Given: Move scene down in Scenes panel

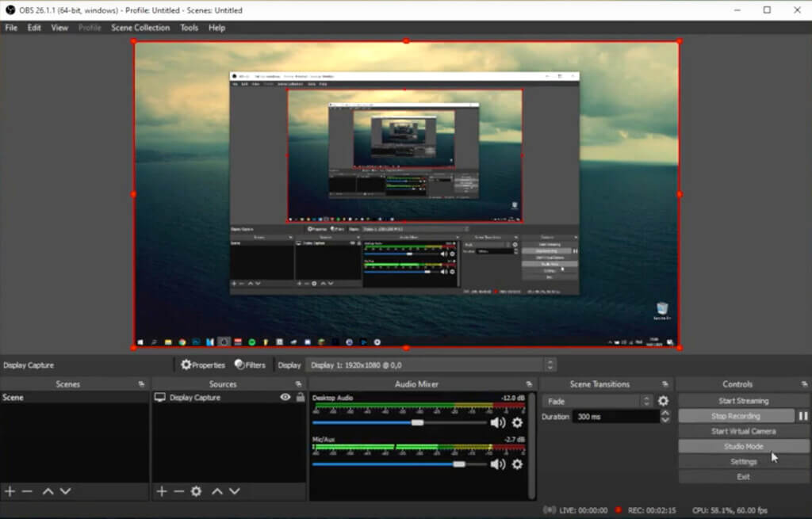Looking at the screenshot, I should point(65,491).
